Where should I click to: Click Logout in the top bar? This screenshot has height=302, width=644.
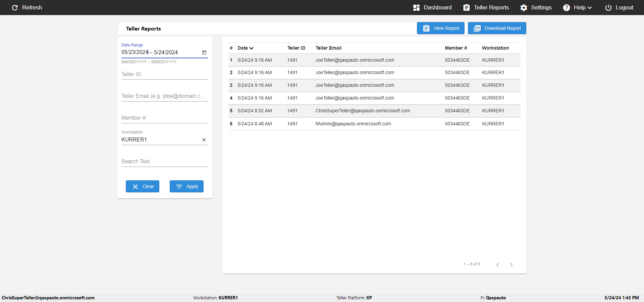tap(619, 7)
